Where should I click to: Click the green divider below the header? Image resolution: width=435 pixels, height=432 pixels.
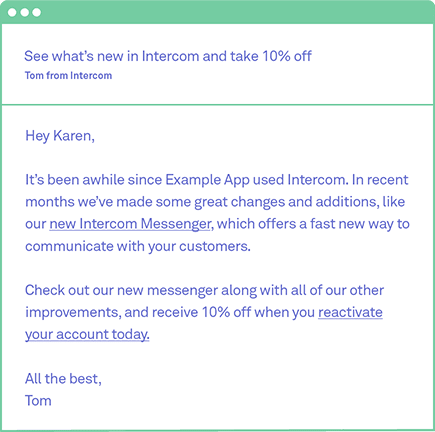point(217,105)
